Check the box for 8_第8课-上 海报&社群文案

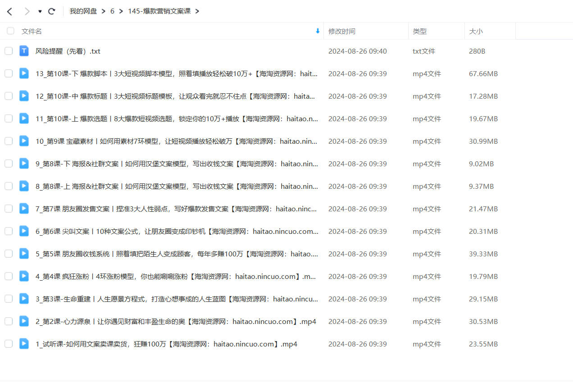pyautogui.click(x=9, y=186)
